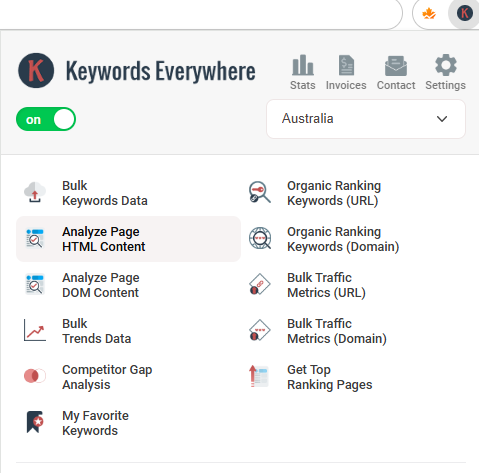Open the Settings gear icon
The image size is (479, 473).
pos(445,65)
